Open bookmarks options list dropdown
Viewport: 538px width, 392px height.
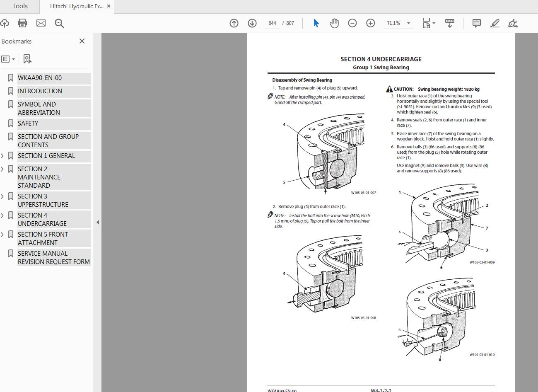[8, 59]
